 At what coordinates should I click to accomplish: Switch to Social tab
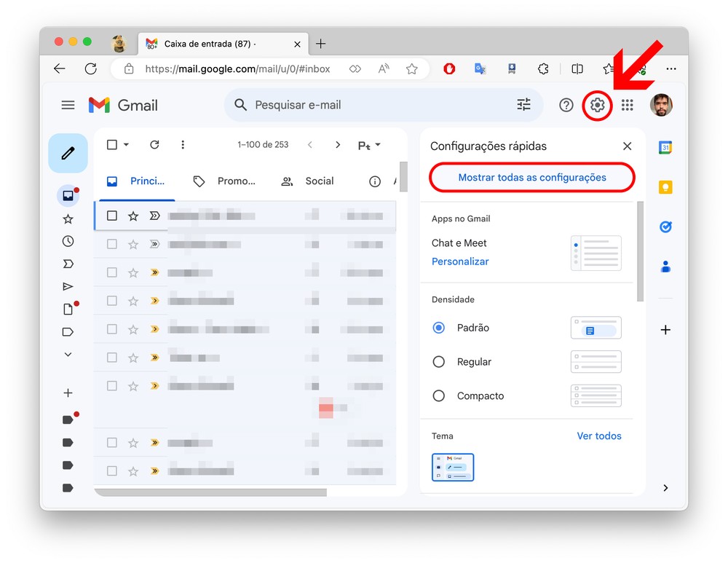pyautogui.click(x=308, y=181)
